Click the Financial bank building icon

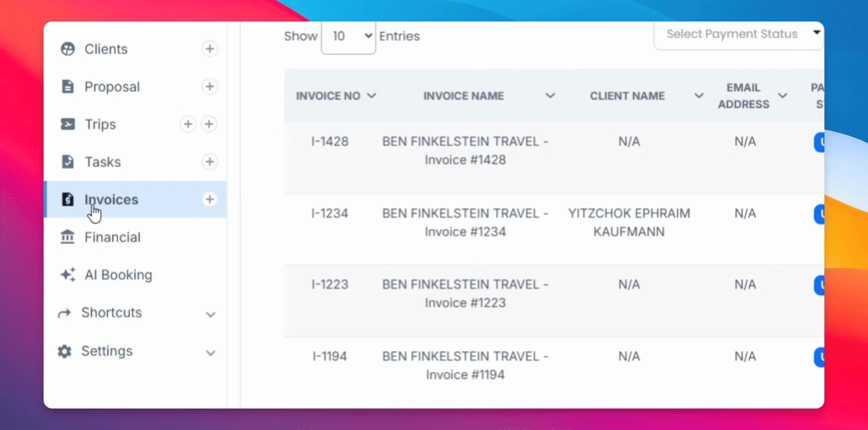tap(68, 237)
